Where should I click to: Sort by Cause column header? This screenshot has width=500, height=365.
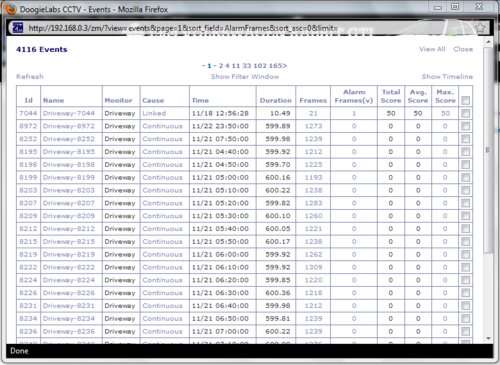(x=153, y=100)
